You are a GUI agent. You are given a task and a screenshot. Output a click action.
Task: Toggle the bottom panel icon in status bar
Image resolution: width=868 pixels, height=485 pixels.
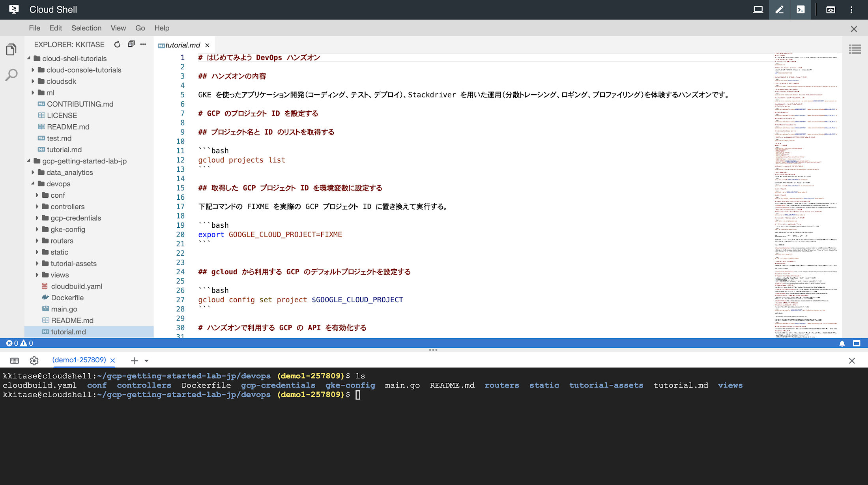(857, 343)
